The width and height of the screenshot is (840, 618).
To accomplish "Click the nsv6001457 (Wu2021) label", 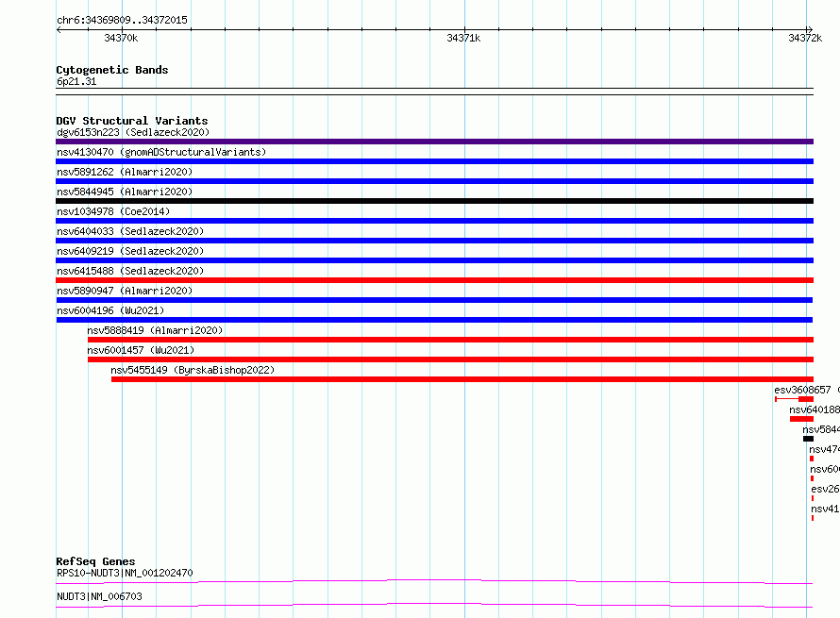I will 141,350.
